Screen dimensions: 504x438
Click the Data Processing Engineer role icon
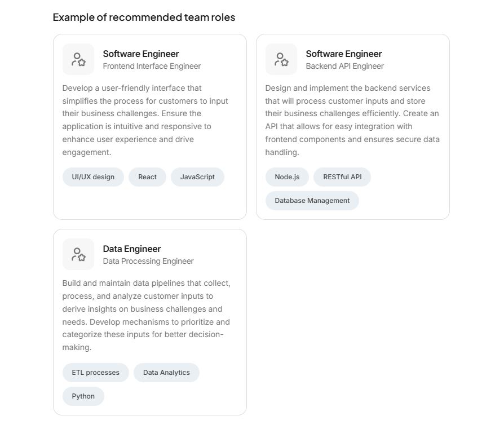78,254
